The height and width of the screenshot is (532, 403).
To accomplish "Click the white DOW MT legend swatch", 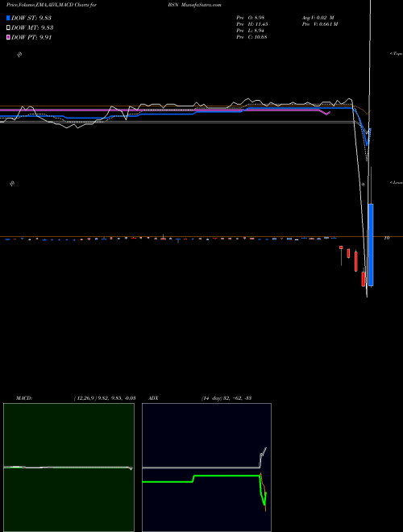I will click(x=8, y=28).
